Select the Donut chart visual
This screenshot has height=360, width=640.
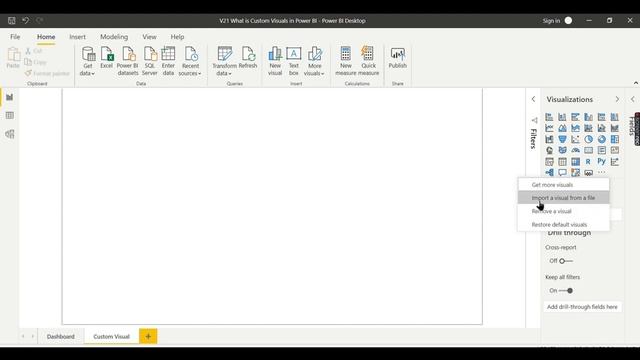[x=602, y=139]
